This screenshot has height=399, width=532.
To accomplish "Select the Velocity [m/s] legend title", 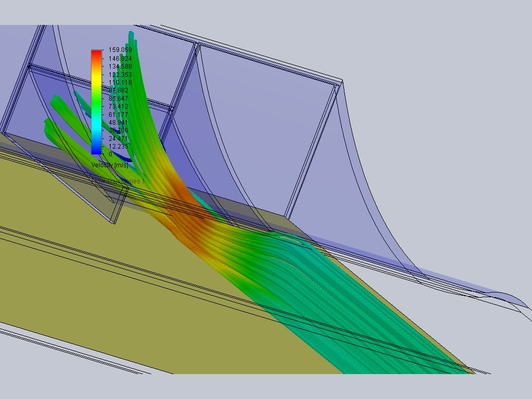I will 110,165.
